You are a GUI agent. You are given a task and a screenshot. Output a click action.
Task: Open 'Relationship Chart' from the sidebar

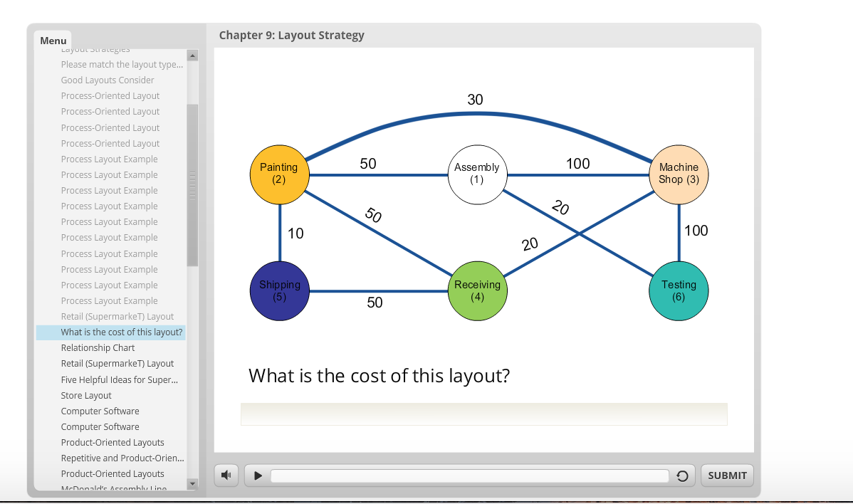(98, 347)
